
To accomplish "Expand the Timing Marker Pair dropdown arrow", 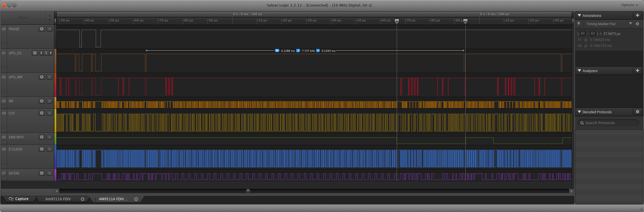I will tap(630, 24).
